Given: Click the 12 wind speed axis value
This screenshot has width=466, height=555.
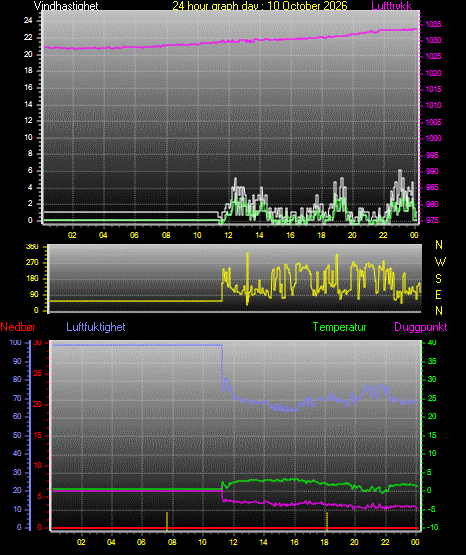Looking at the screenshot, I should pyautogui.click(x=28, y=120).
